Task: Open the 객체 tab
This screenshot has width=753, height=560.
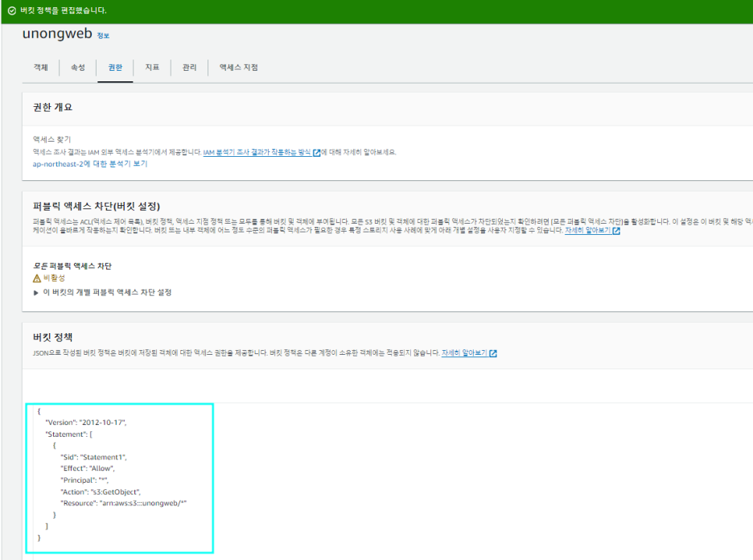Action: [41, 68]
